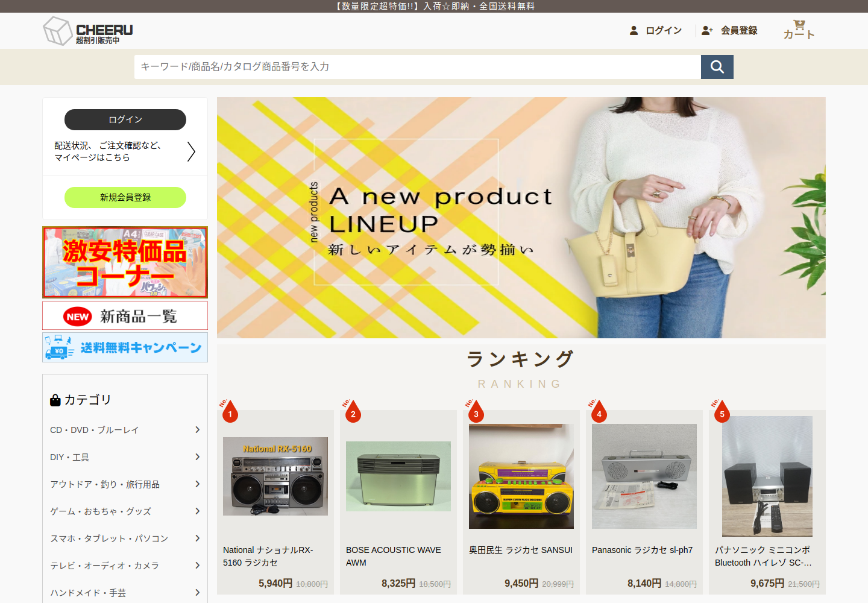Open Panasonic ラジカセ sl-ph7 thumbnail

tap(644, 476)
